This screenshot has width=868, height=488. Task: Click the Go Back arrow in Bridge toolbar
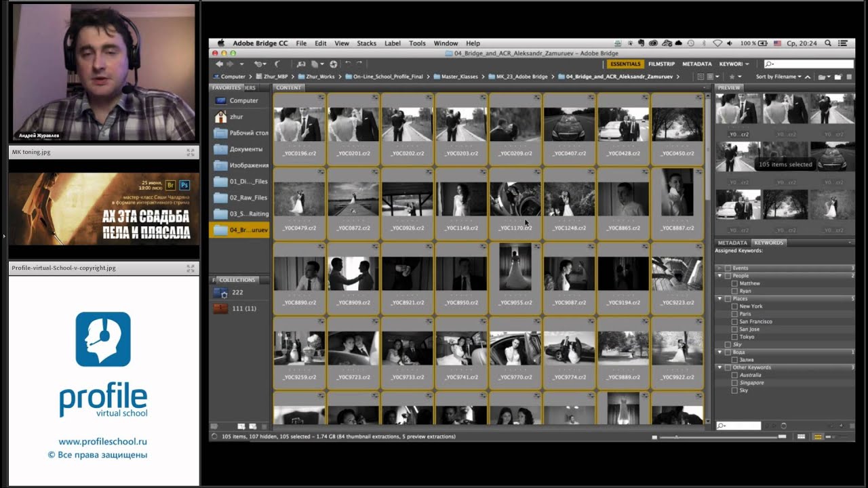click(x=219, y=64)
